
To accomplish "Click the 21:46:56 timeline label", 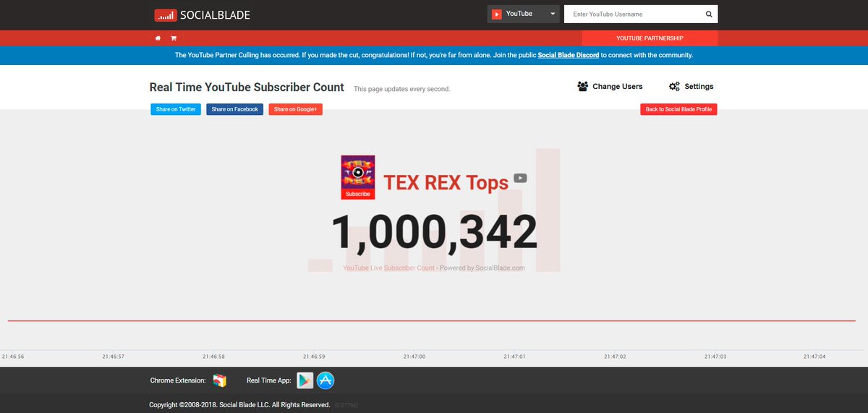I will coord(13,357).
